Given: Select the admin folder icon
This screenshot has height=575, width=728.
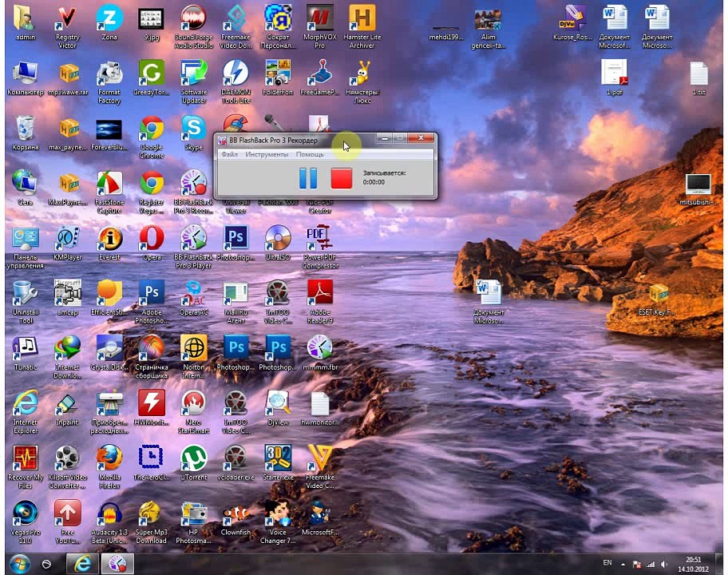Looking at the screenshot, I should pyautogui.click(x=25, y=23).
